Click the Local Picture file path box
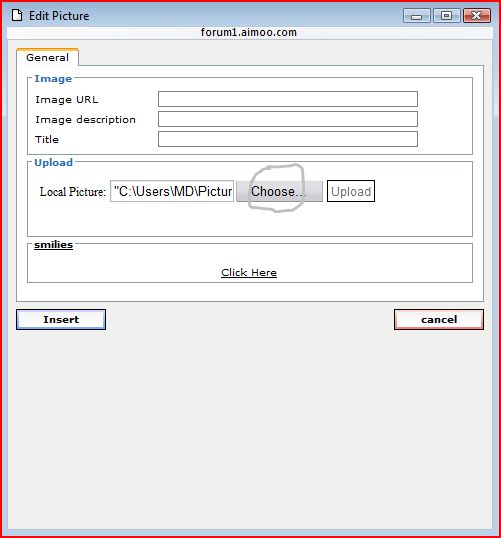The width and height of the screenshot is (501, 538). point(172,191)
